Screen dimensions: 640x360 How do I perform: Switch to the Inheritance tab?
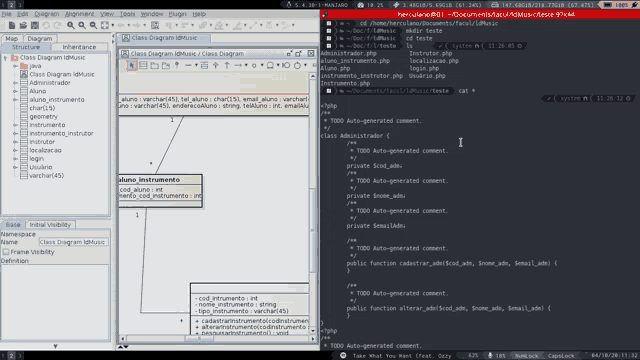pyautogui.click(x=79, y=47)
